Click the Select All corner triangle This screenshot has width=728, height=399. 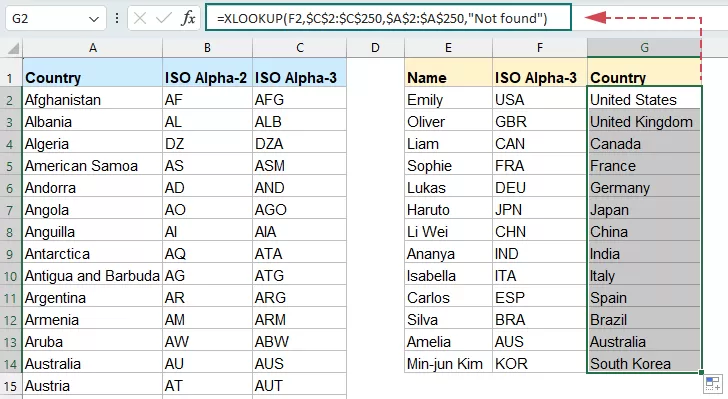coord(13,48)
